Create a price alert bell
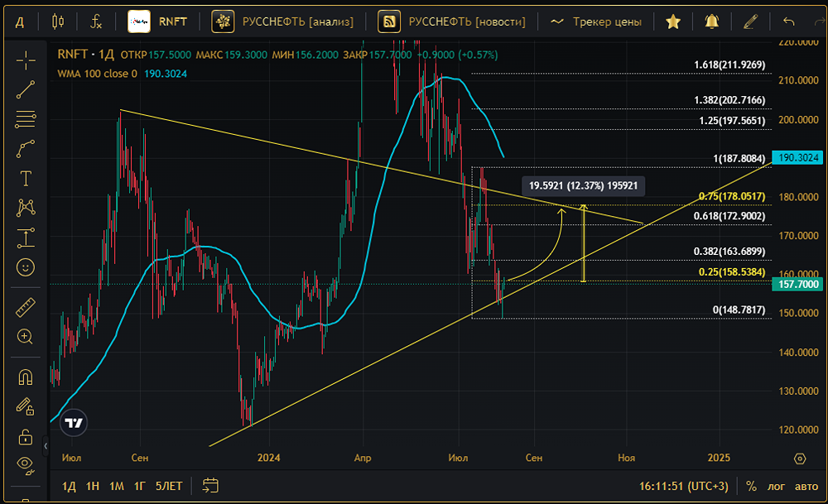The height and width of the screenshot is (504, 828). pyautogui.click(x=712, y=22)
